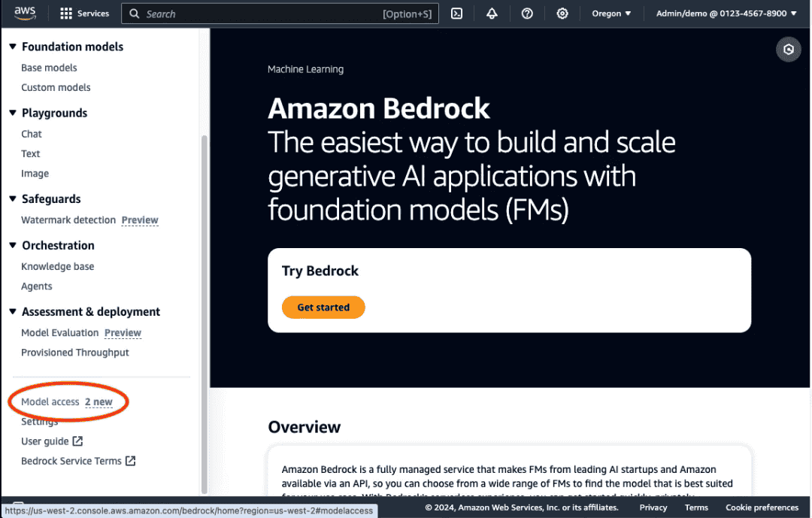The image size is (812, 518).
Task: Click the sidebar vertical scrollbar
Action: (204, 301)
